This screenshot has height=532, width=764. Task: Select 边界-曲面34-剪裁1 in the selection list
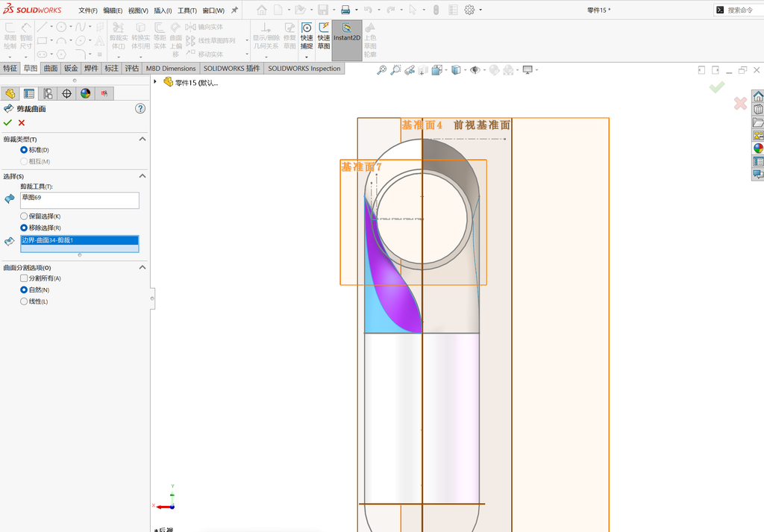pos(79,240)
